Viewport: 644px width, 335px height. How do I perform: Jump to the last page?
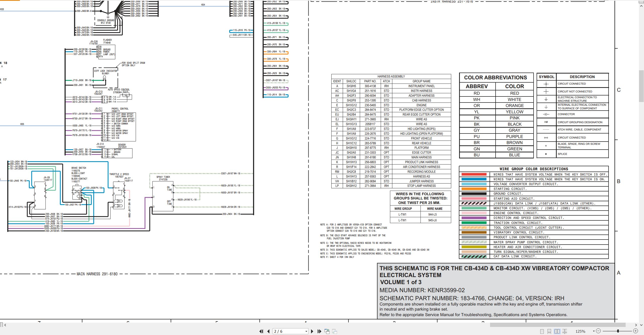point(319,331)
